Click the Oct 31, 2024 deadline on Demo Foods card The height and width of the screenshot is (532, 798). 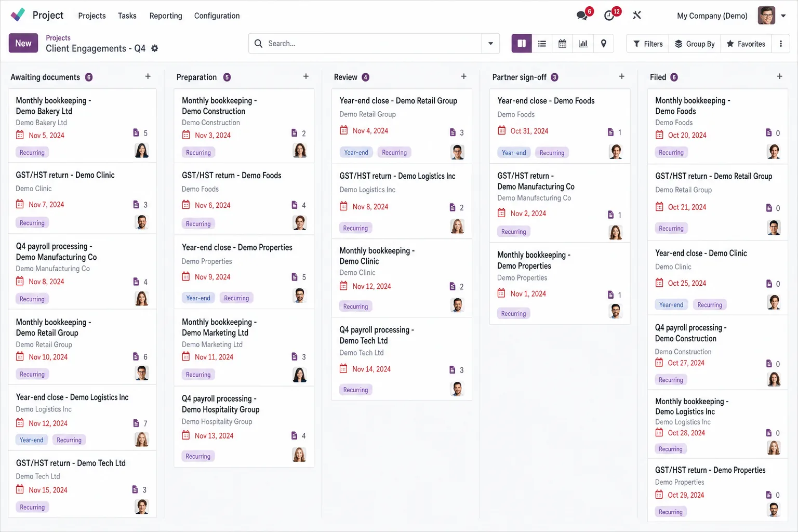529,131
